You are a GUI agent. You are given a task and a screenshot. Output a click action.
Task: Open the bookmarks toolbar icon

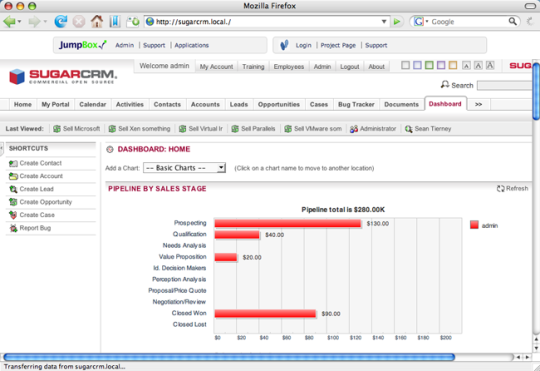pos(115,22)
